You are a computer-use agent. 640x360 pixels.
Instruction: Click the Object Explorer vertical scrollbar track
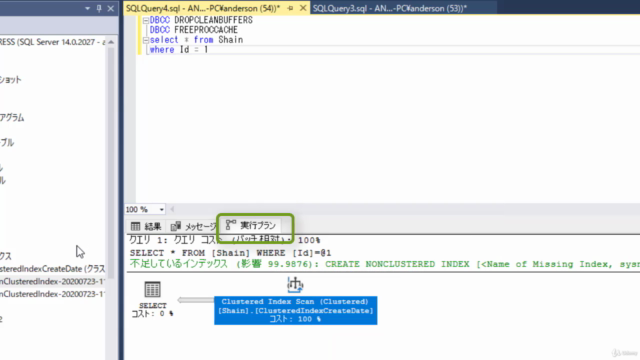pyautogui.click(x=111, y=163)
